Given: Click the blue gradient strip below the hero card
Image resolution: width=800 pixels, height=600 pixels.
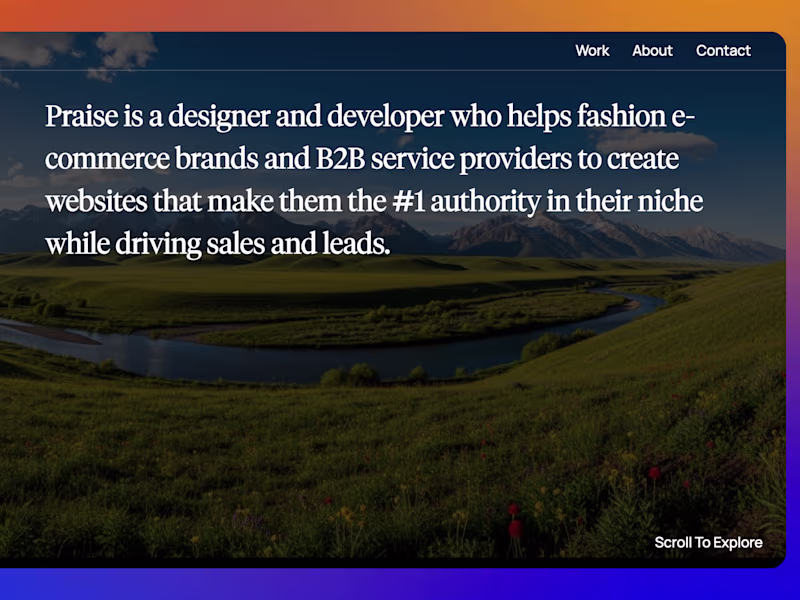Looking at the screenshot, I should coord(400,584).
